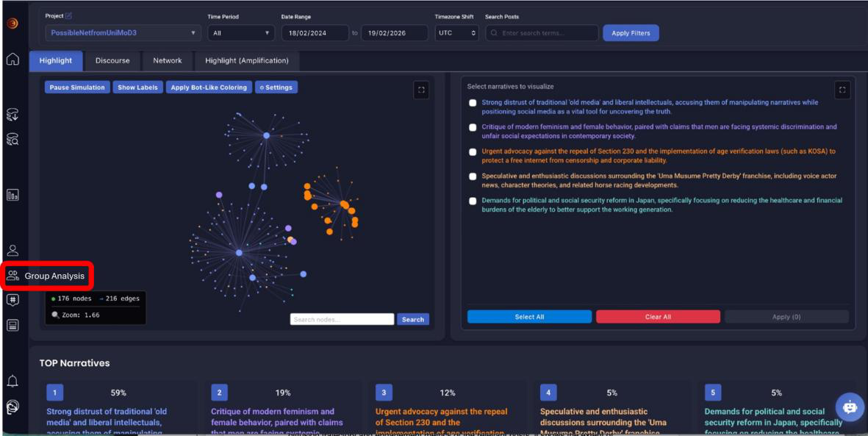Open the chatbot assistant floating button

849,407
